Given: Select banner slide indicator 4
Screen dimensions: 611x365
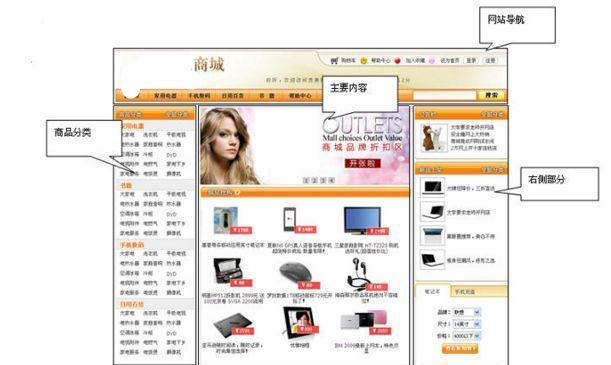Looking at the screenshot, I should coord(332,180).
